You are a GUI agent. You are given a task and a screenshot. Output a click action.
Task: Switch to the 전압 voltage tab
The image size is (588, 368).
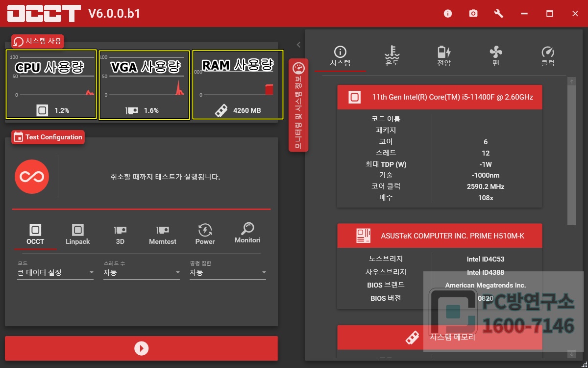[x=444, y=57]
